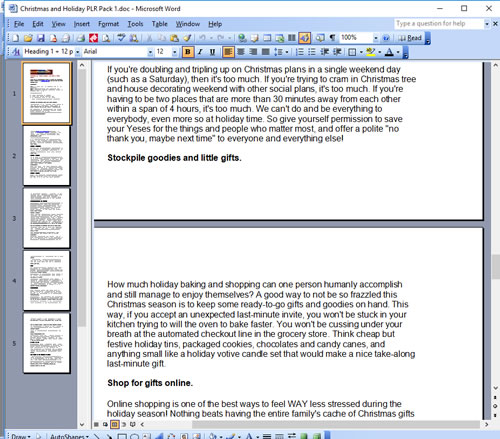Viewport: 500px width, 439px height.
Task: Toggle Align Right
Action: click(x=253, y=52)
